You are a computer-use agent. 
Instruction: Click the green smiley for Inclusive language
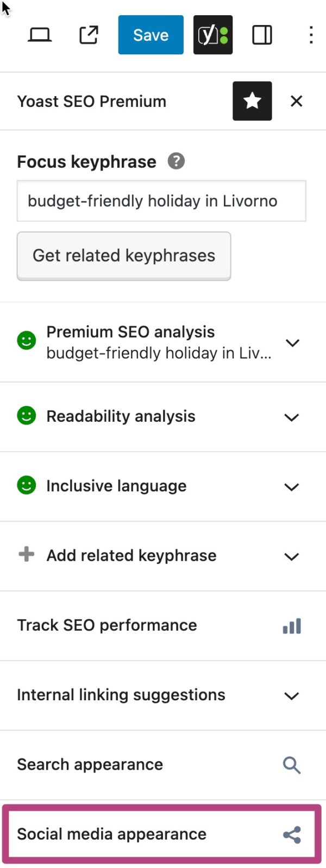pos(26,486)
